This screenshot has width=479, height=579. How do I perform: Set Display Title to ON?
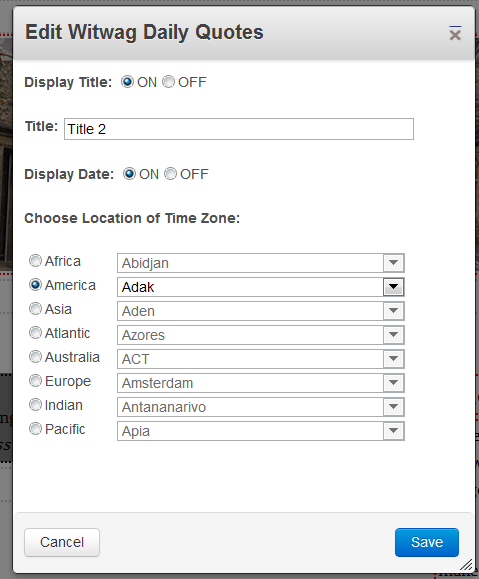[x=127, y=82]
